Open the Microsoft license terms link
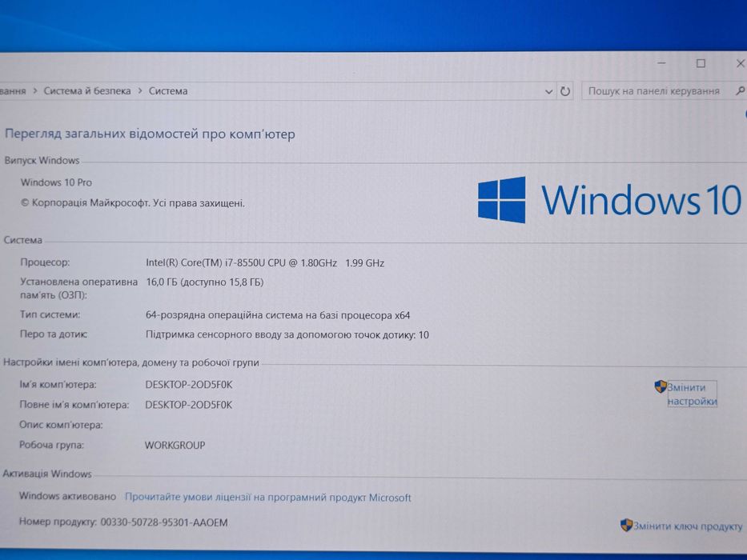Screen dimensions: 747x560 pyautogui.click(x=267, y=497)
